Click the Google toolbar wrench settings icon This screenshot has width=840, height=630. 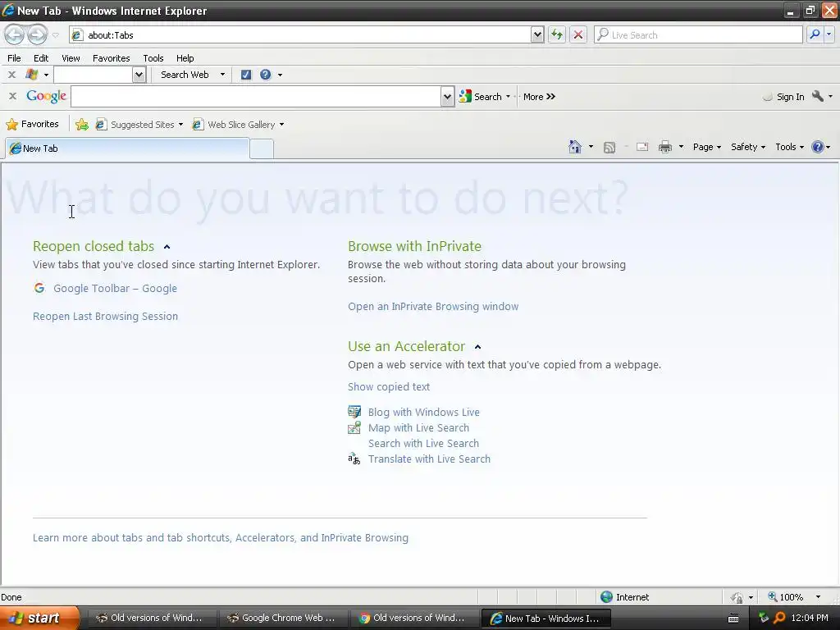pos(818,96)
